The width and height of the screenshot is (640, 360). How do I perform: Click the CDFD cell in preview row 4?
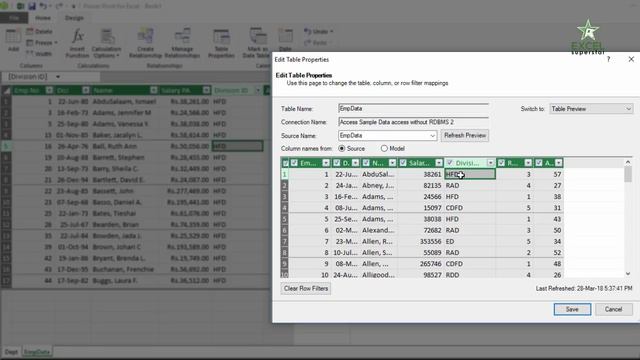470,208
